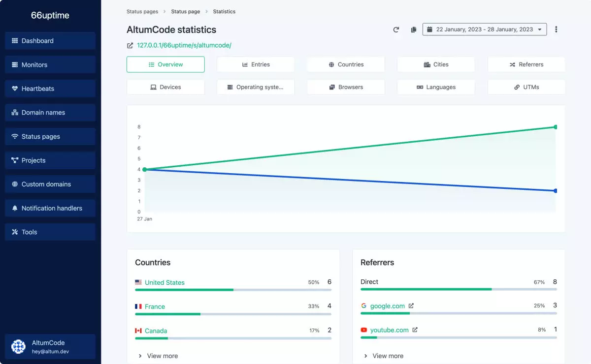Click the Direct 67% progress bar
The height and width of the screenshot is (364, 591).
click(x=459, y=289)
